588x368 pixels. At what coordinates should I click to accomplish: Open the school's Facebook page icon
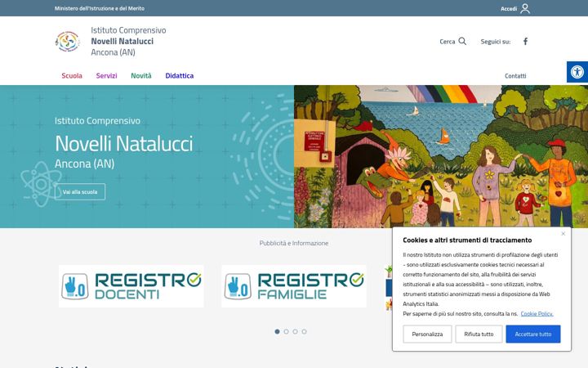pos(525,42)
